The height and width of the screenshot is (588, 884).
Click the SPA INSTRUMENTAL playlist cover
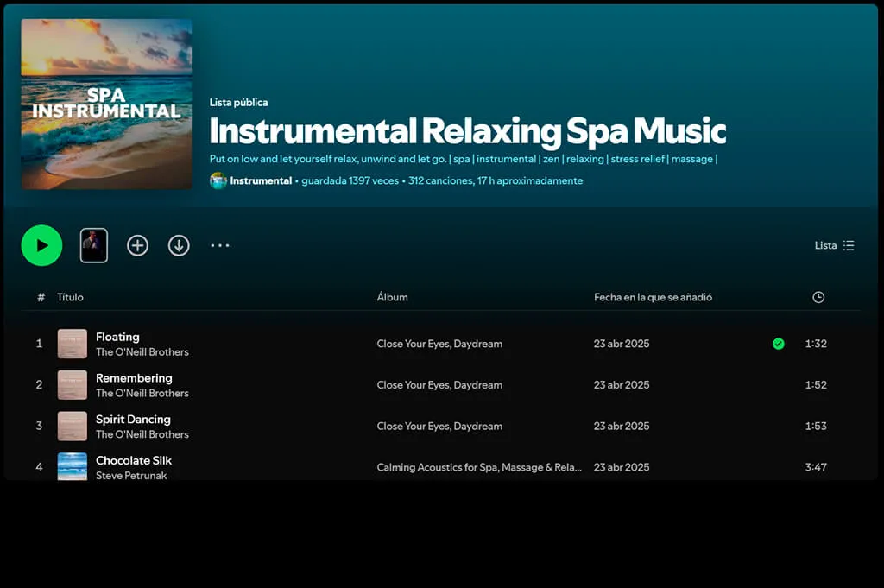(x=106, y=104)
